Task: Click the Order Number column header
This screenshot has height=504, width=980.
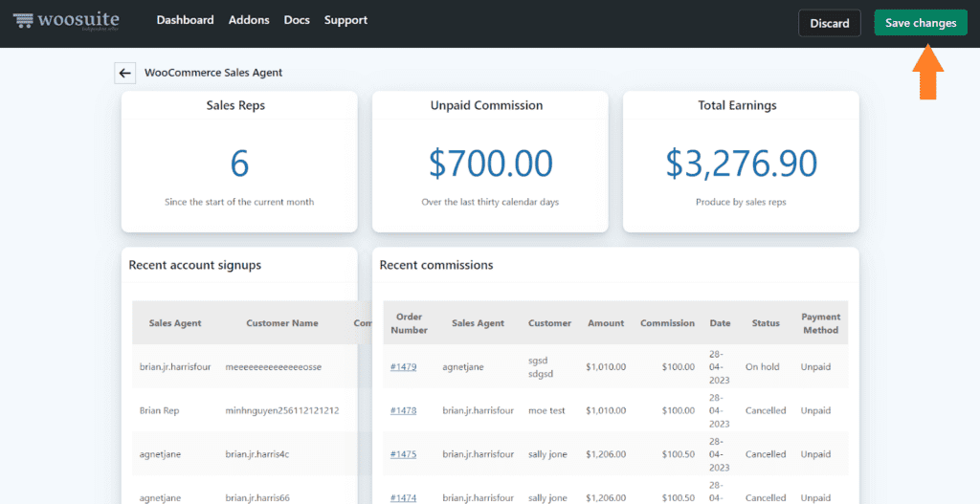Action: click(x=410, y=323)
